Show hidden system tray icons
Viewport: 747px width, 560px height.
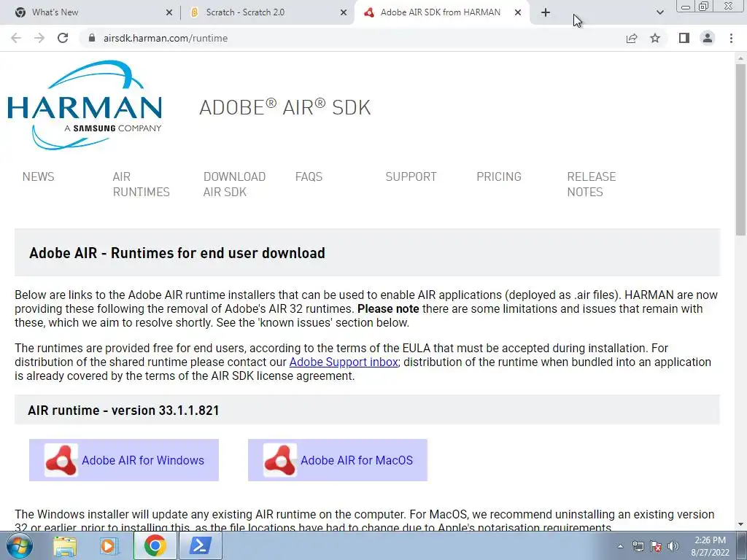620,546
